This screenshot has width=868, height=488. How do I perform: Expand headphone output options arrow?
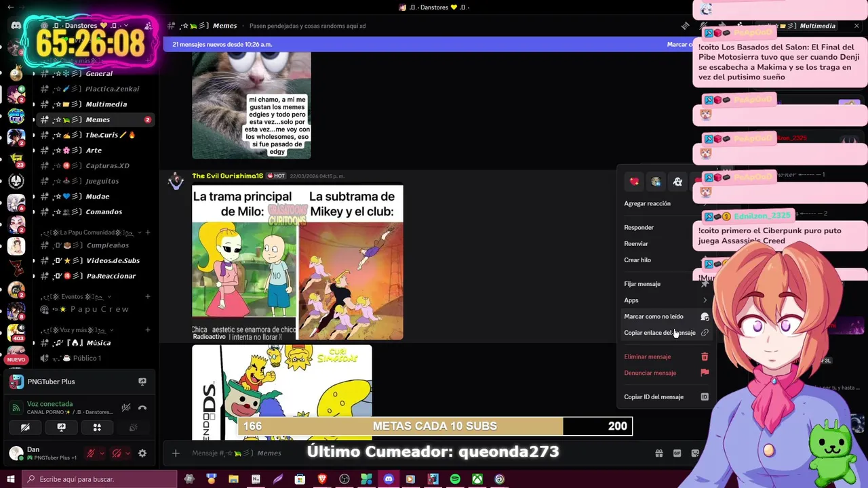pyautogui.click(x=127, y=453)
